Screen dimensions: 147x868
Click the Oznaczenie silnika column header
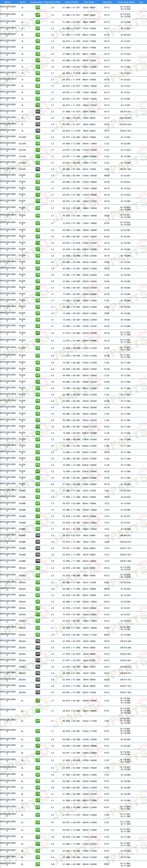[x=126, y=2]
